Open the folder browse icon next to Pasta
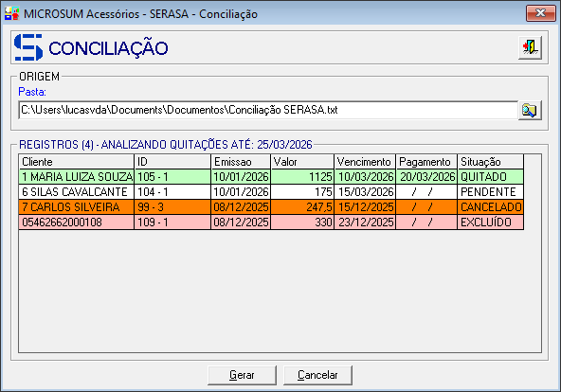561x392 pixels. pyautogui.click(x=530, y=110)
